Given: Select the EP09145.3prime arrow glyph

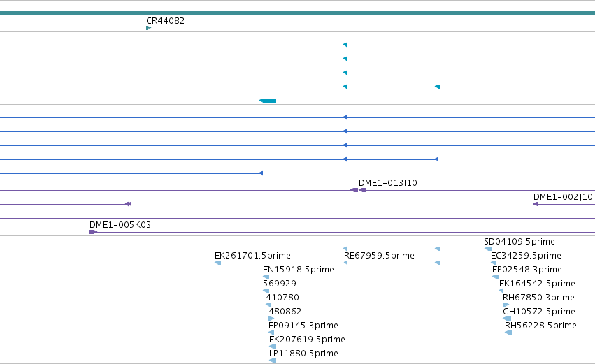Looking at the screenshot, I should pyautogui.click(x=271, y=333).
